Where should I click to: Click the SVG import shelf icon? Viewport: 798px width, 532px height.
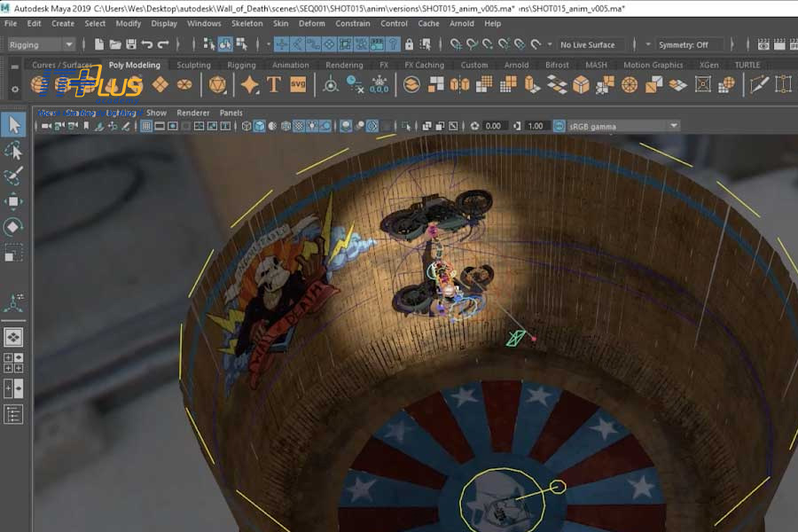coord(298,84)
